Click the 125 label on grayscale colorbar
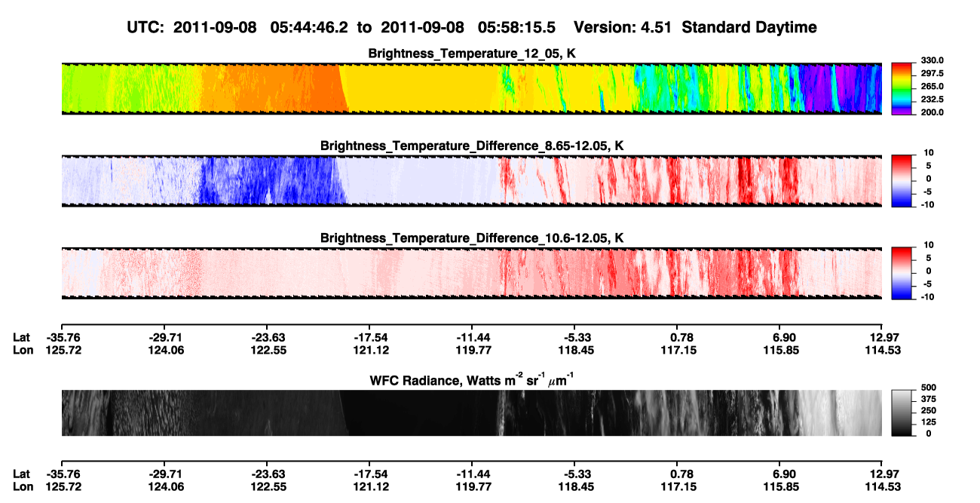This screenshot has width=980, height=503. tap(928, 422)
